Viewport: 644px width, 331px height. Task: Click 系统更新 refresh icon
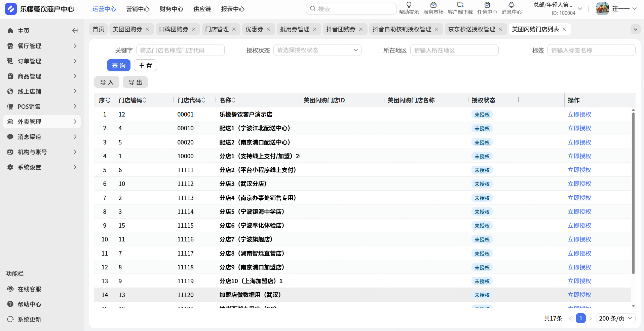(10, 319)
